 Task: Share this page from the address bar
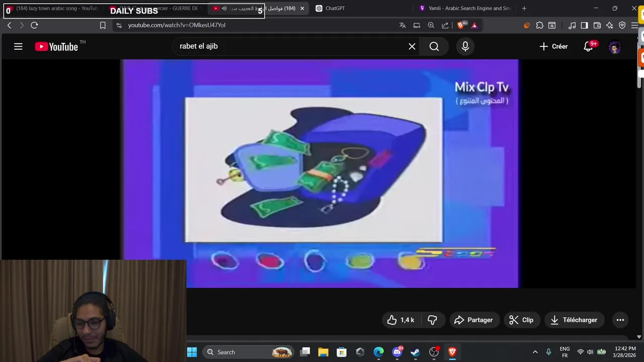coord(445,25)
